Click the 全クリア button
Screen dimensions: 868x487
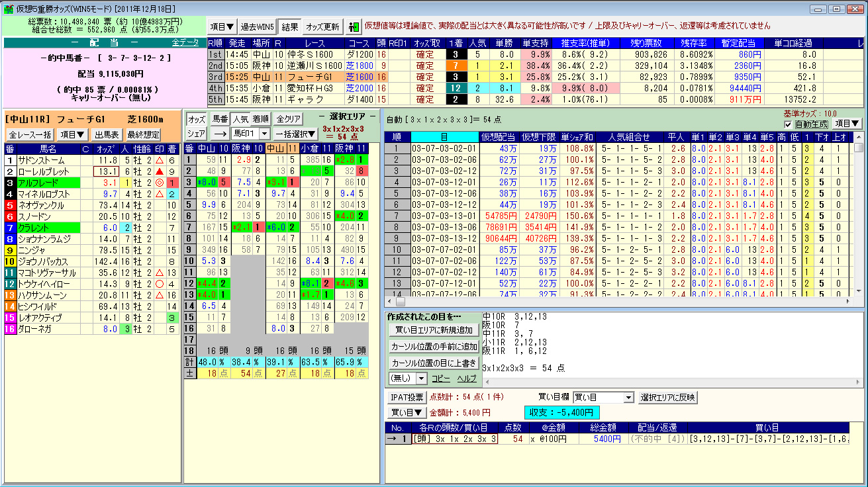tap(288, 120)
